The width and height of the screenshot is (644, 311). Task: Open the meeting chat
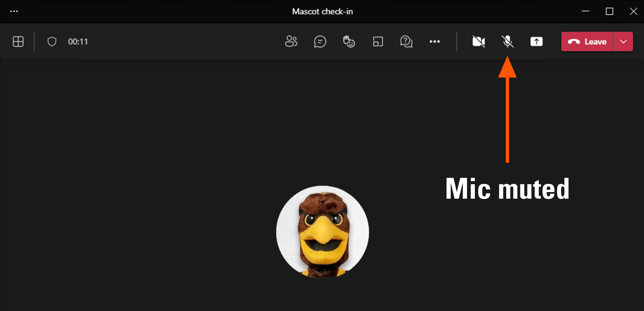pyautogui.click(x=320, y=42)
